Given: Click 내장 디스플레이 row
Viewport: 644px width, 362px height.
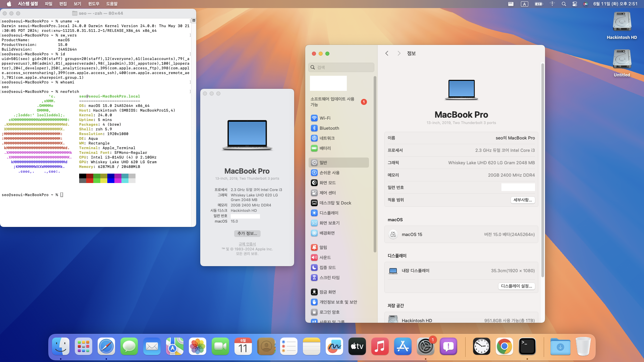Looking at the screenshot, I should coord(461,270).
